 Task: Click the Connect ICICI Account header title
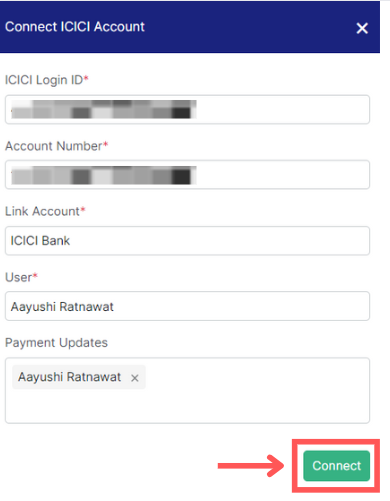pyautogui.click(x=75, y=27)
